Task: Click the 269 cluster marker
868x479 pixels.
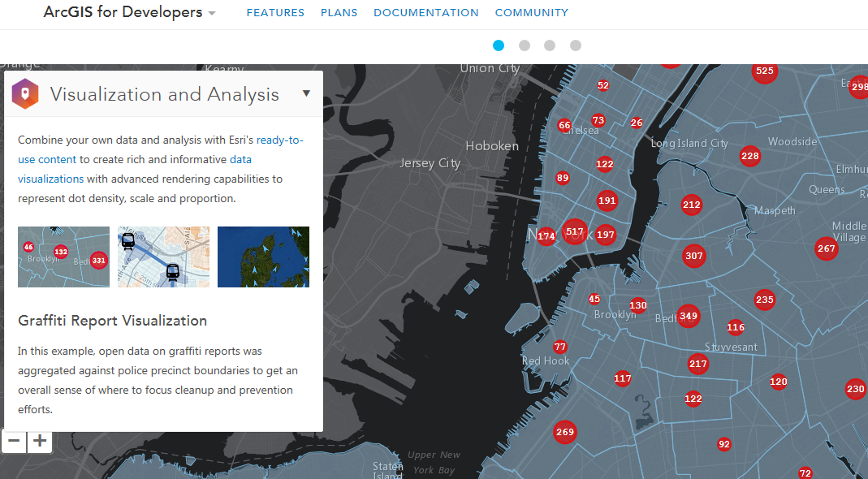Action: [x=565, y=432]
